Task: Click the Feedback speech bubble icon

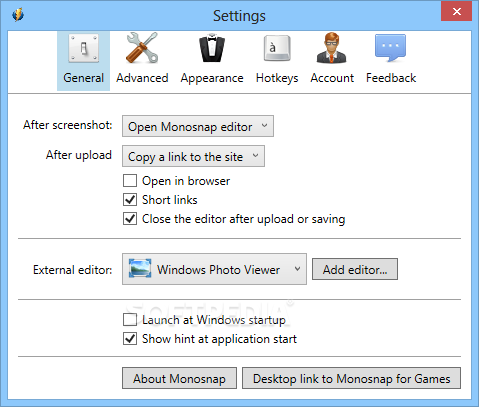Action: (390, 48)
